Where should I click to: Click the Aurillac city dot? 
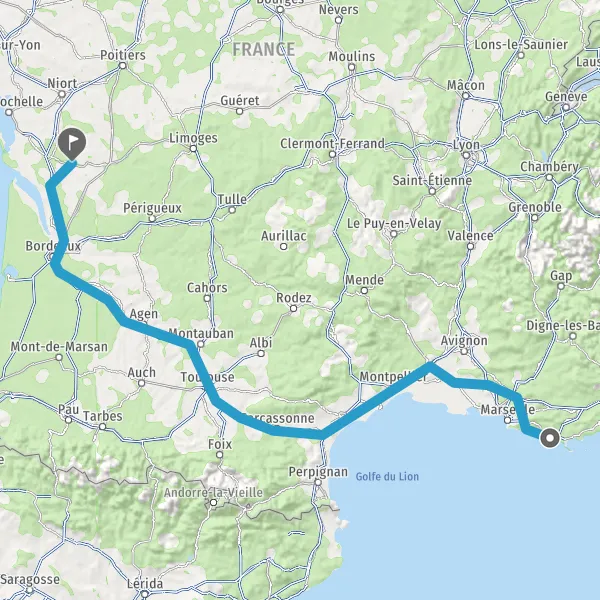pyautogui.click(x=284, y=247)
